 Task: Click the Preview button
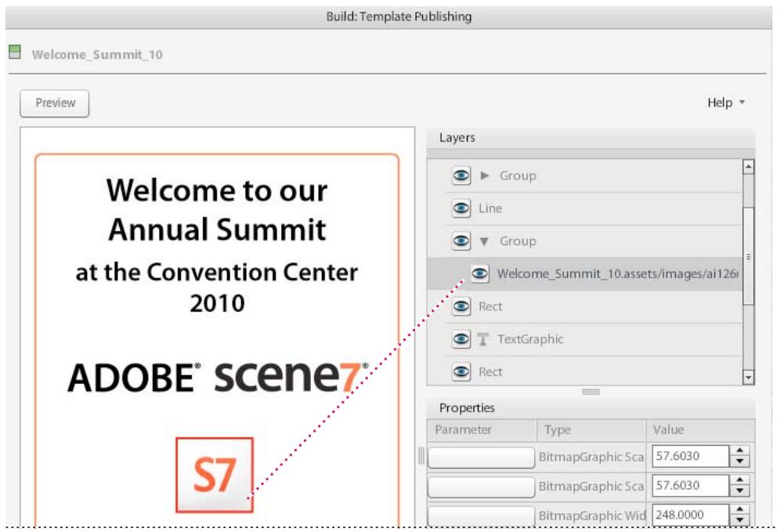point(56,101)
